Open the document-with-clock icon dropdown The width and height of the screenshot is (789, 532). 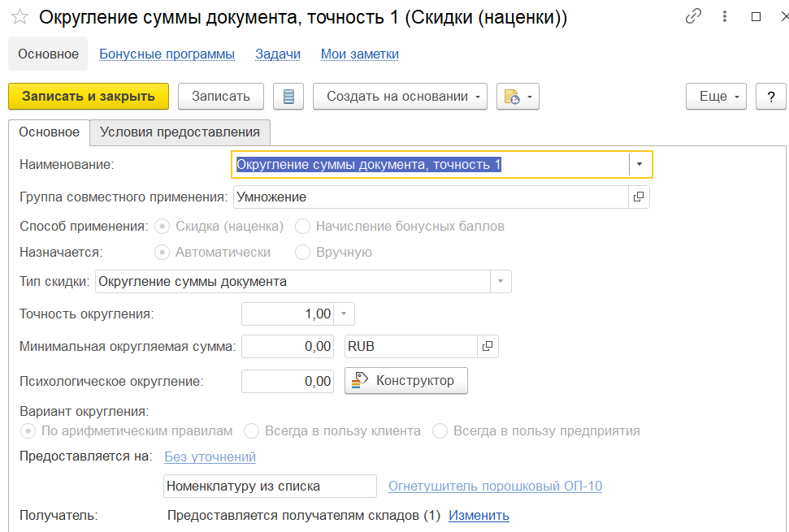click(x=518, y=96)
